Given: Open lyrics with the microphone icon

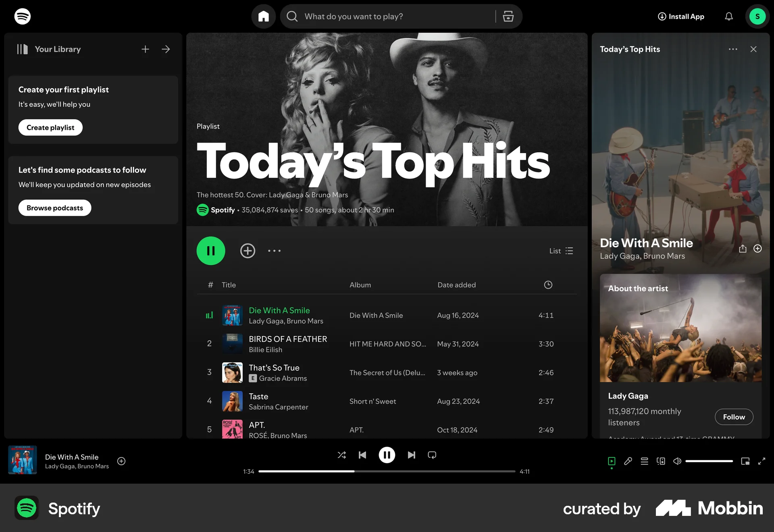Looking at the screenshot, I should pyautogui.click(x=628, y=461).
